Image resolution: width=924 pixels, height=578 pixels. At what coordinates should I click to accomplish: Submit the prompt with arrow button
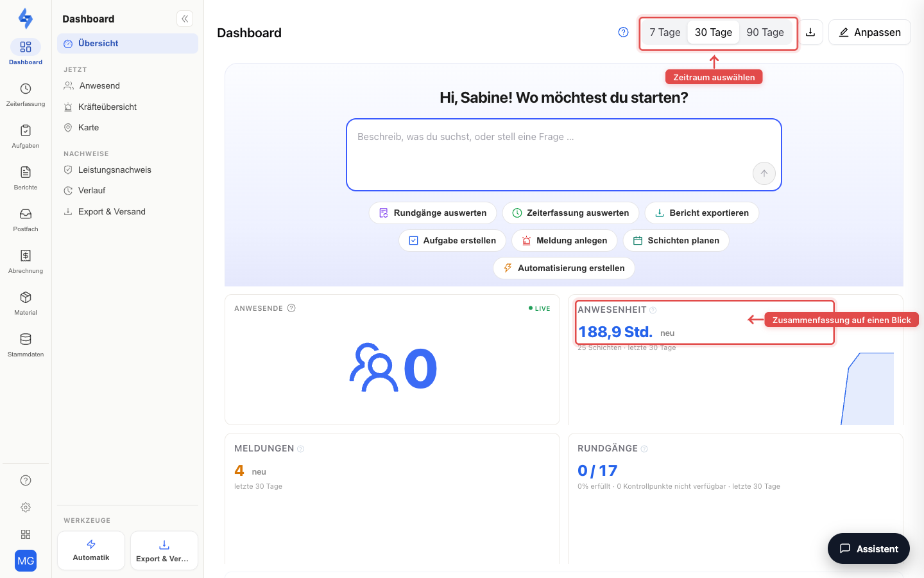pos(764,173)
